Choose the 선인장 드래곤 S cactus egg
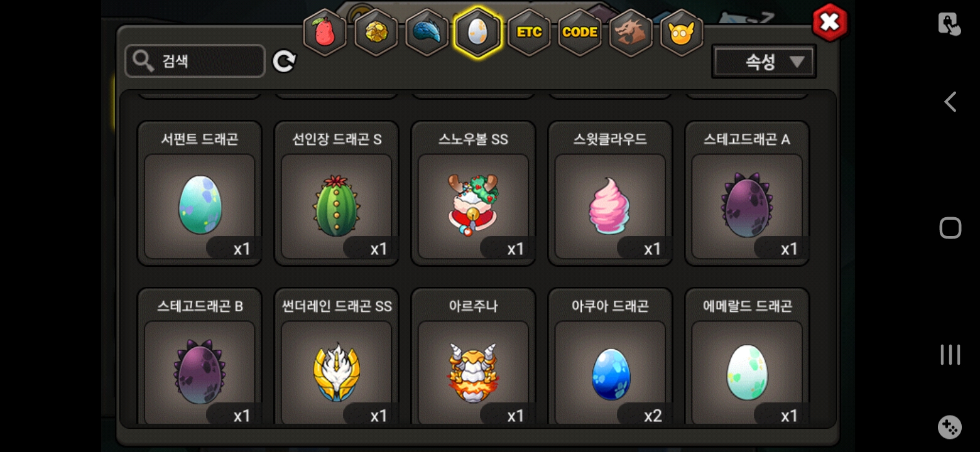The image size is (980, 452). coord(337,193)
